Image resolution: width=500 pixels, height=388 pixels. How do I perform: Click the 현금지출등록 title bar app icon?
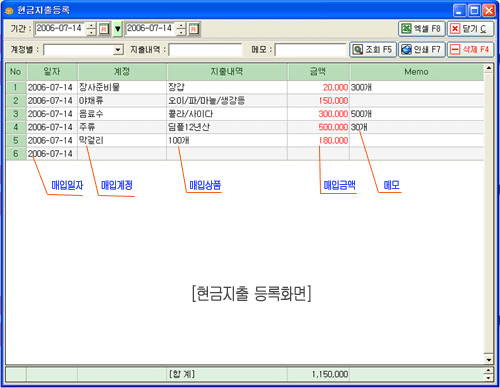[x=9, y=11]
